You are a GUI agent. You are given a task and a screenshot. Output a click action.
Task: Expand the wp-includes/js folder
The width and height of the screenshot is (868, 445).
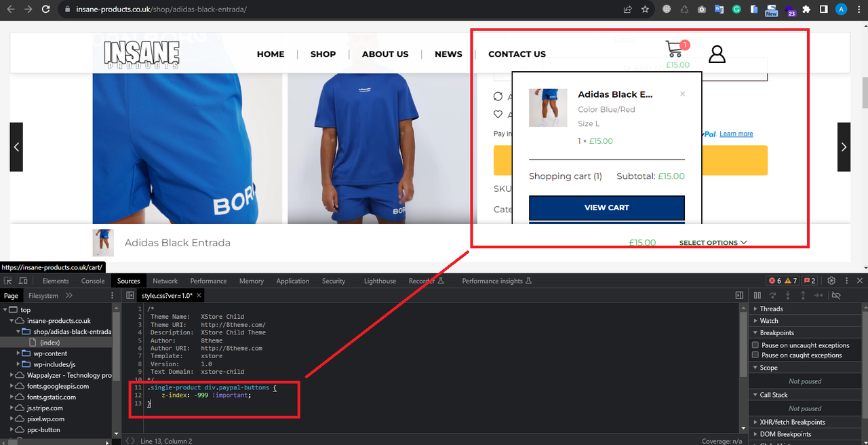pyautogui.click(x=19, y=364)
